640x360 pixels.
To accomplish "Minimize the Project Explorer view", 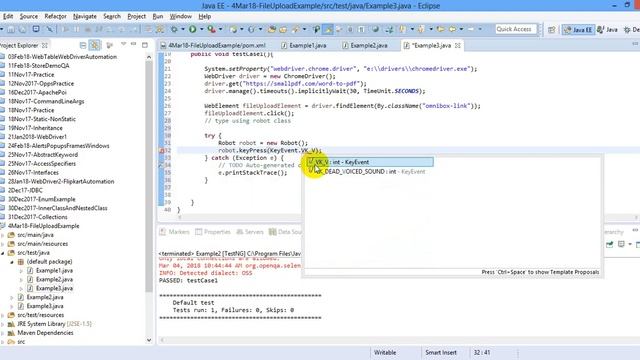I will 133,44.
